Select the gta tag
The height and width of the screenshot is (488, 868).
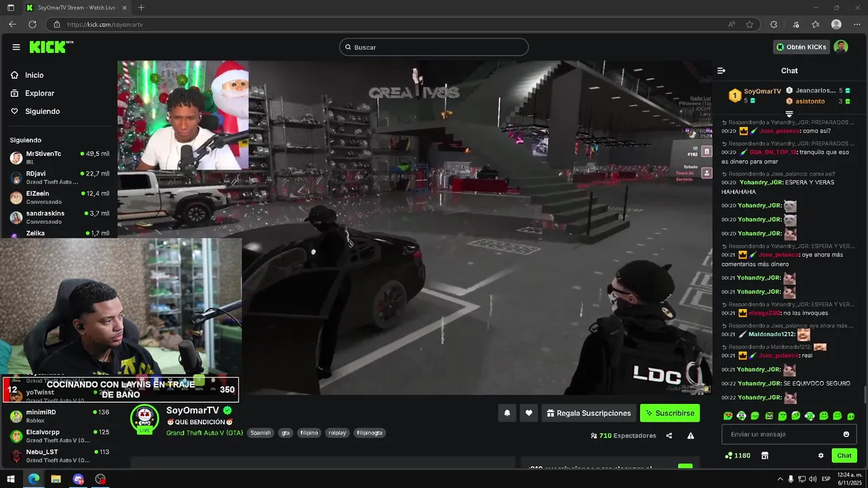pos(285,432)
